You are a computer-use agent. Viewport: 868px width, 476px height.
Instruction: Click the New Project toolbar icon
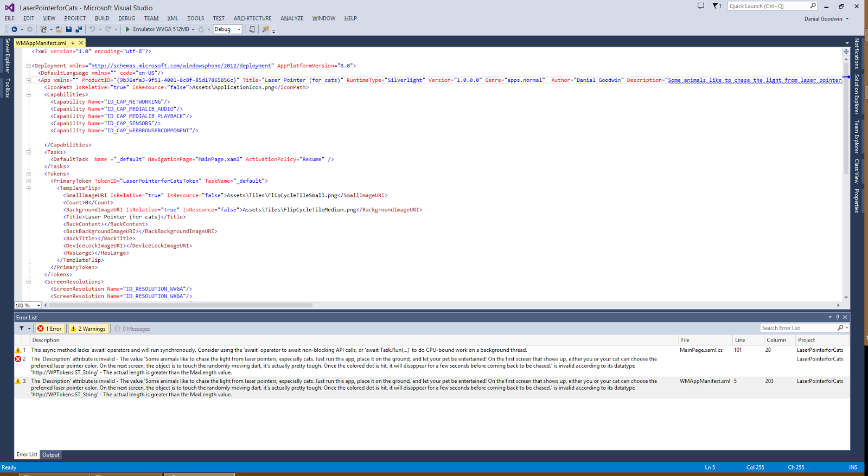tap(43, 29)
